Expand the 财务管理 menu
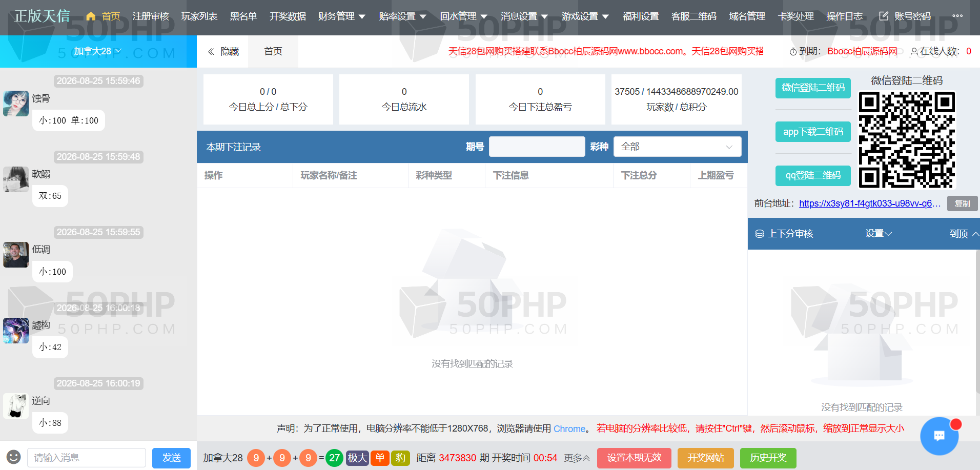980x470 pixels. click(342, 16)
